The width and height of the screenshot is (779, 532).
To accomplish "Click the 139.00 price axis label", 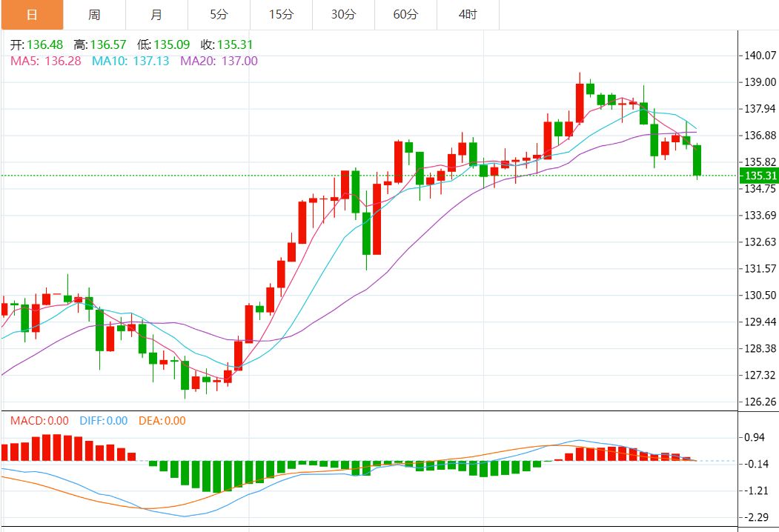I will click(x=760, y=82).
